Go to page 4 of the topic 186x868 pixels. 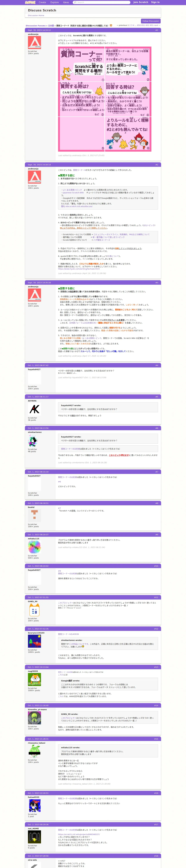[x=134, y=25]
